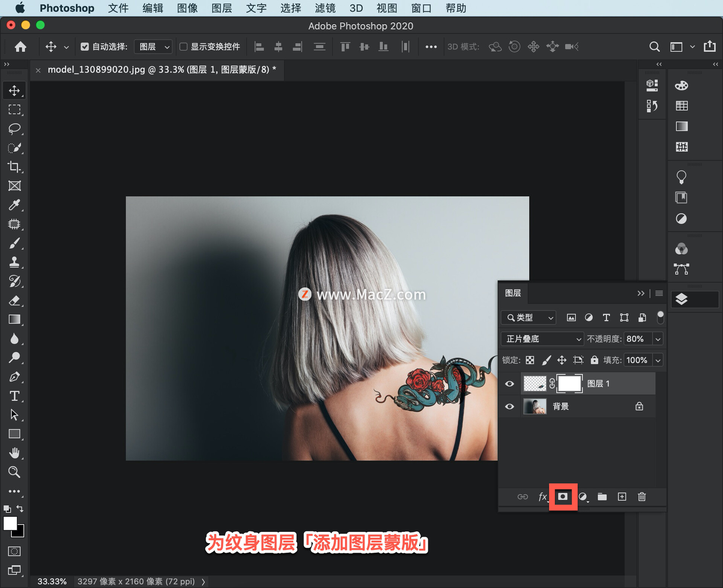Viewport: 723px width, 588px height.
Task: Select the Horizontal Type tool
Action: pyautogui.click(x=14, y=396)
